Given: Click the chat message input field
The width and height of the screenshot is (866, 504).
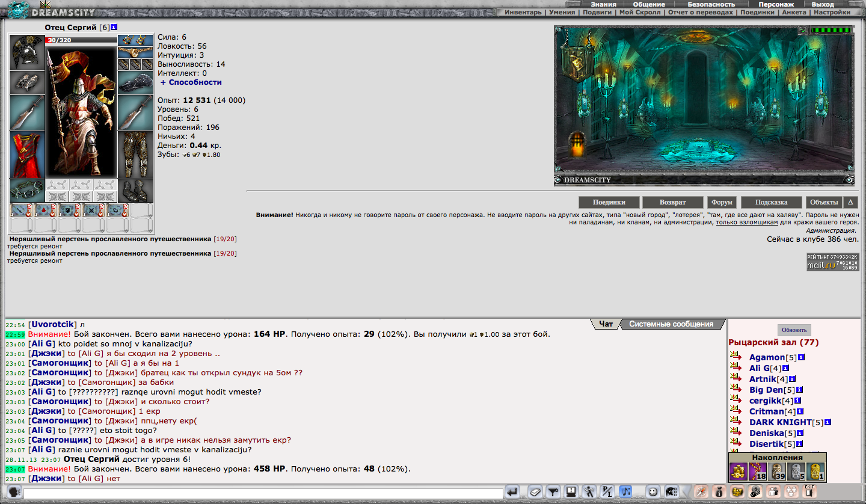Looking at the screenshot, I should click(263, 493).
